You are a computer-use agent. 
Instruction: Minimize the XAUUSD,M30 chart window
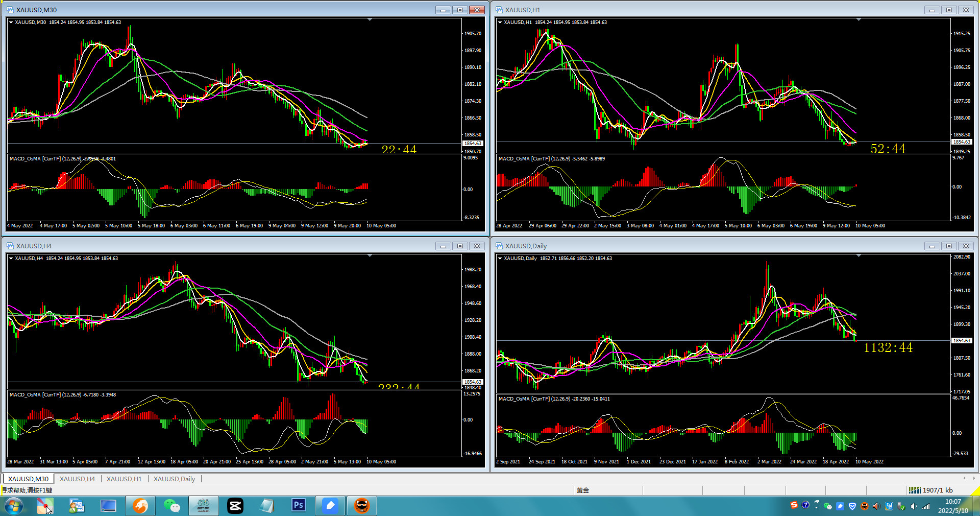tap(443, 10)
